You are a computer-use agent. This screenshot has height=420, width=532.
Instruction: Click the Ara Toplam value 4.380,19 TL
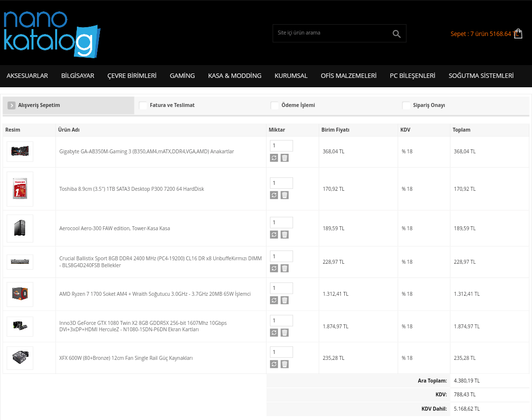click(466, 381)
